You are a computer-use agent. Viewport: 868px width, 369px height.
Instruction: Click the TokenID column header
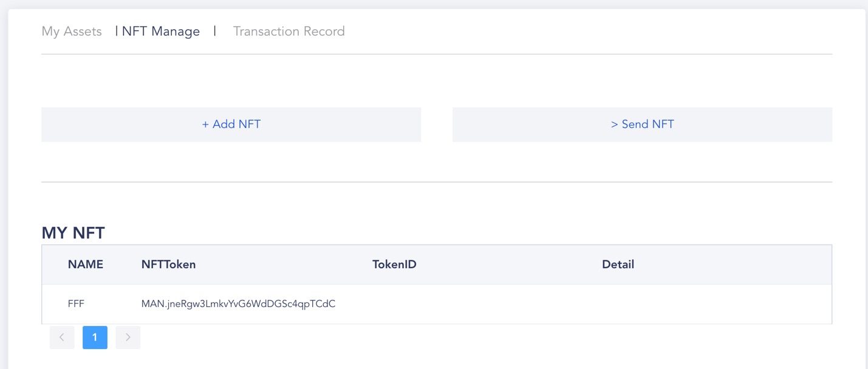(394, 265)
